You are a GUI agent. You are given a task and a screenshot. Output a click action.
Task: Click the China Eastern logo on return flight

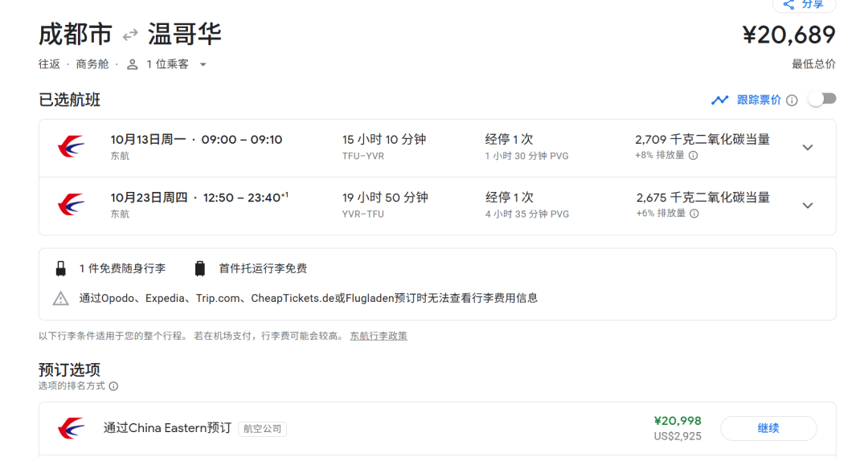pyautogui.click(x=71, y=205)
